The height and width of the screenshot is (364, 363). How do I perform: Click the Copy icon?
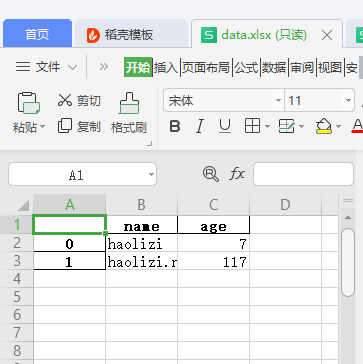(x=65, y=126)
